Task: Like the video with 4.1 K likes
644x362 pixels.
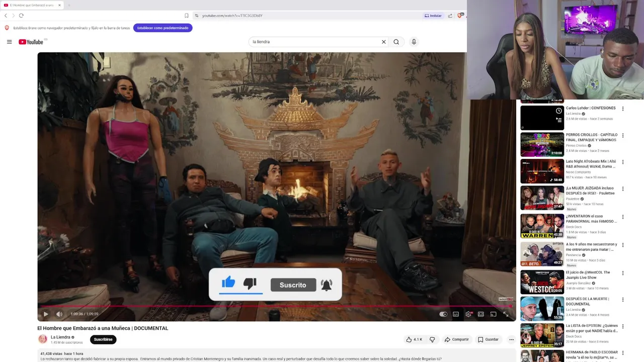Action: click(x=414, y=339)
